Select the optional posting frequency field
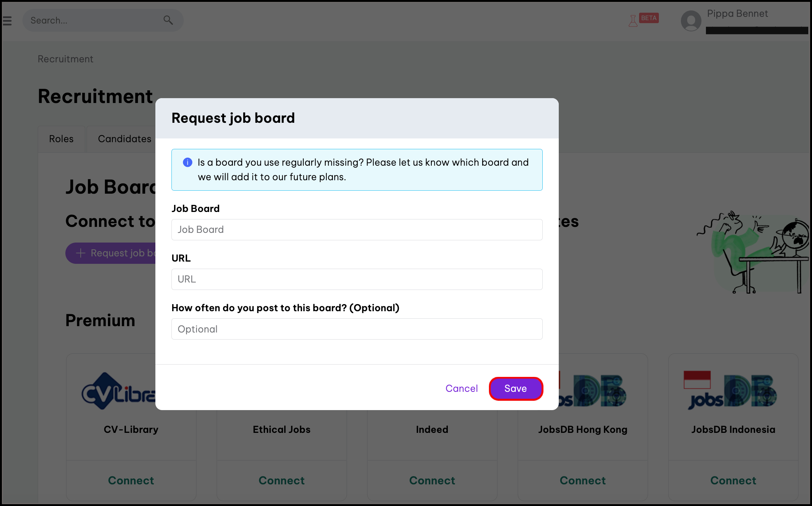 click(x=357, y=329)
